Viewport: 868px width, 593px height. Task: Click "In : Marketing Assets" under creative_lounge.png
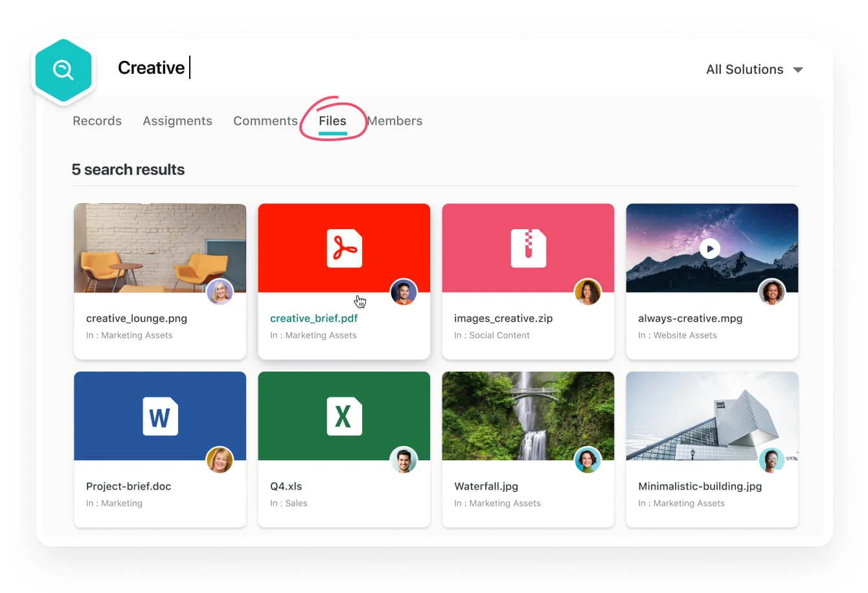(130, 335)
